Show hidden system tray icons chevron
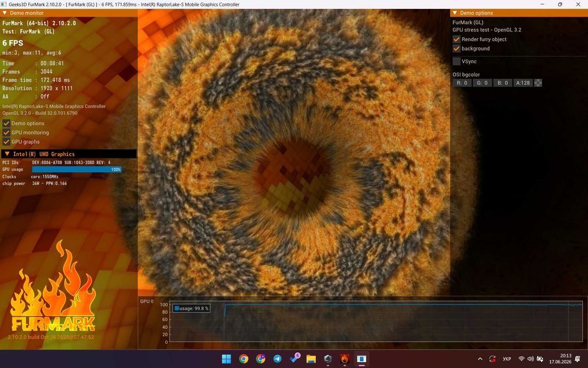The width and height of the screenshot is (588, 368). click(480, 359)
